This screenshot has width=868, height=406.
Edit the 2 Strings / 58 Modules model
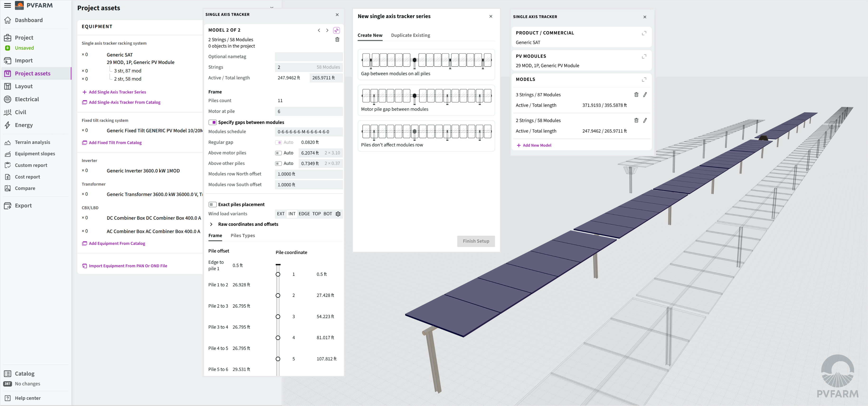645,120
